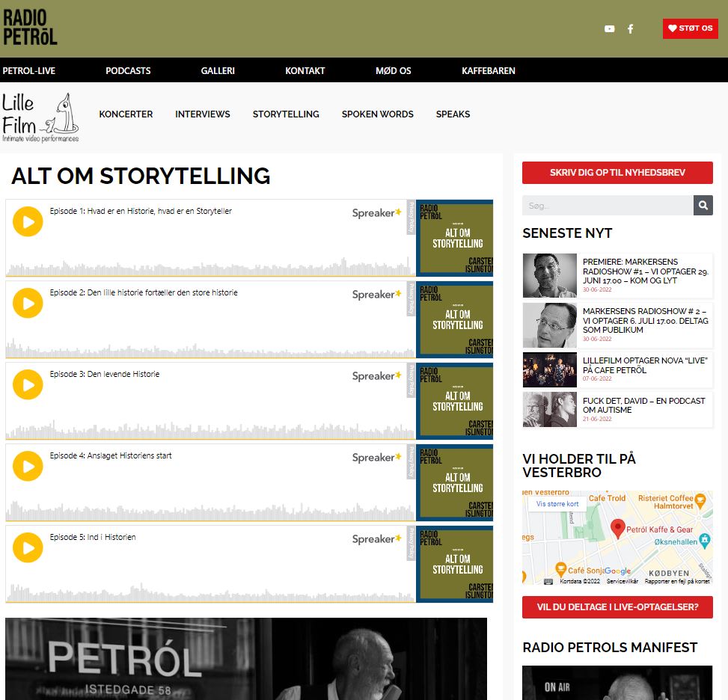Focus the Søg search field
The image size is (728, 700).
[x=608, y=205]
